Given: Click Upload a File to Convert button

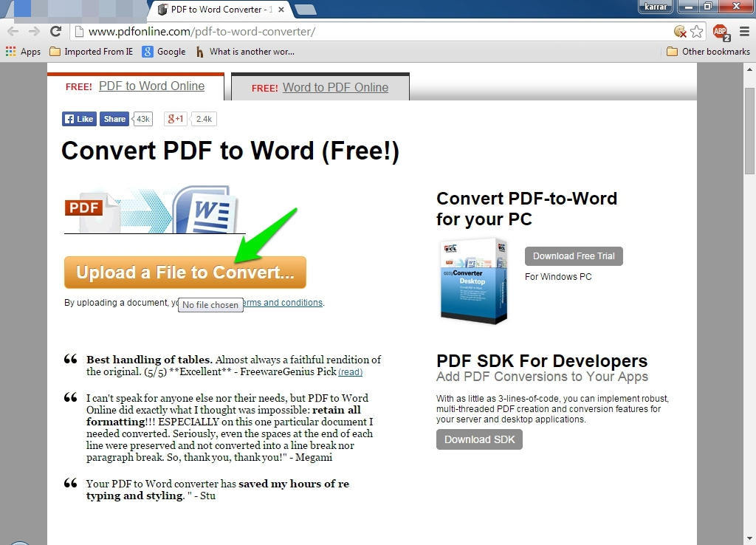Looking at the screenshot, I should (x=185, y=272).
